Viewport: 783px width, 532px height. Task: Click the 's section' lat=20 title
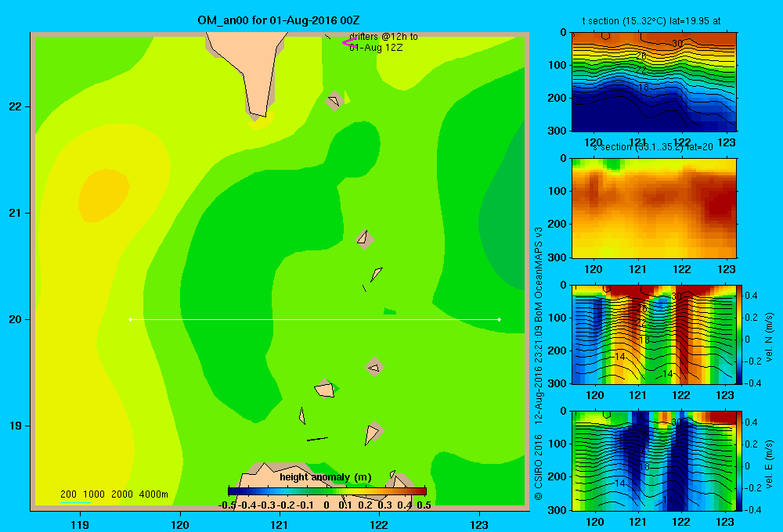tap(653, 147)
